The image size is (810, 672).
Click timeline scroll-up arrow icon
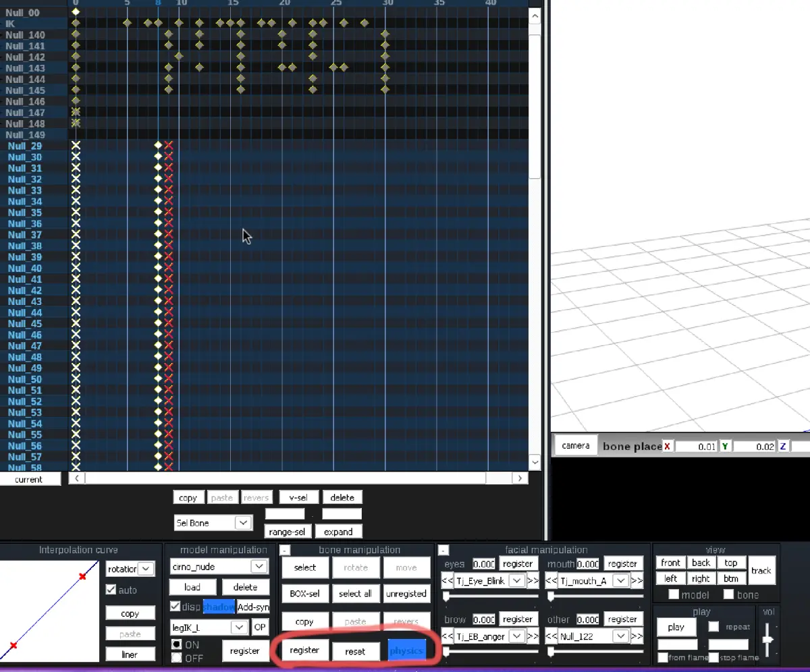(535, 16)
